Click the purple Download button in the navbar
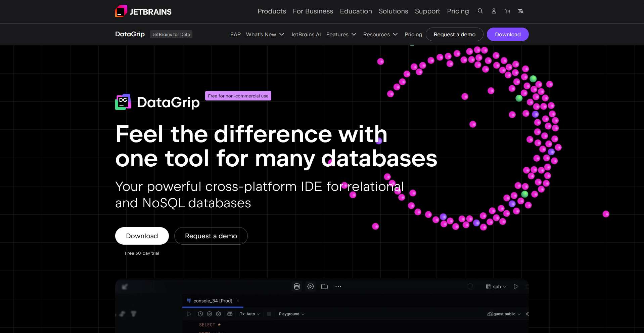This screenshot has width=644, height=333. click(x=508, y=34)
